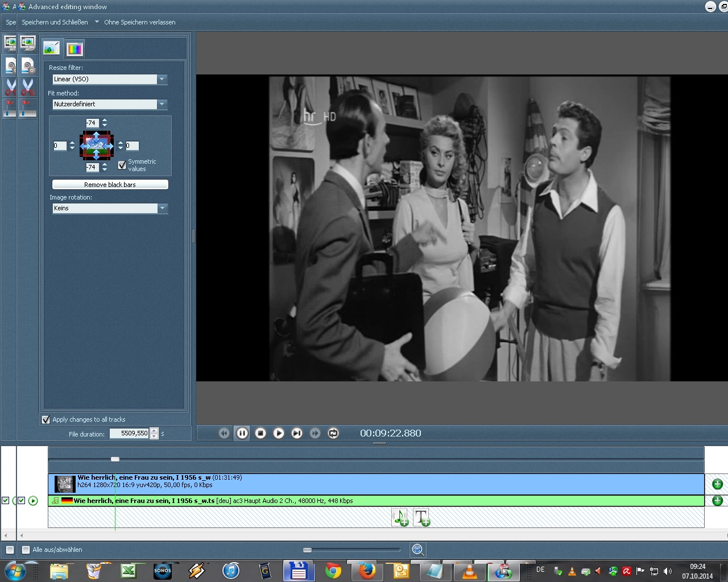The image size is (728, 582).
Task: Click the greyed fast-forward arrows button
Action: point(315,433)
